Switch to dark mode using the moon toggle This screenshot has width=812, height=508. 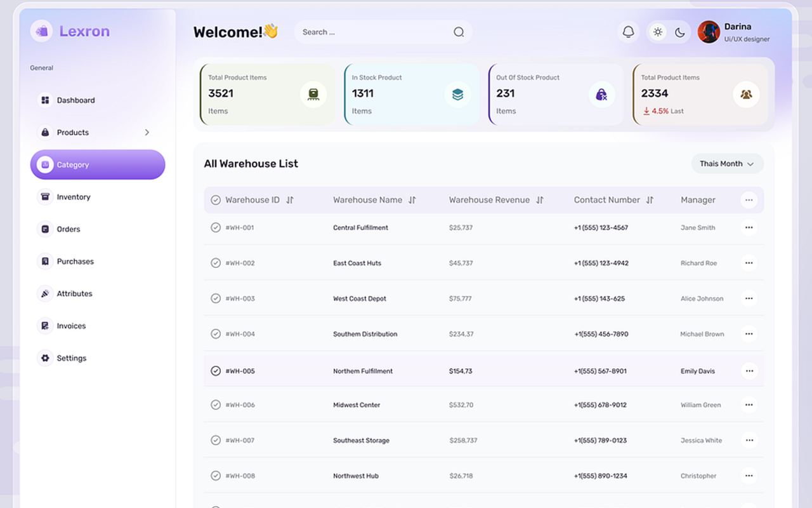pos(679,32)
